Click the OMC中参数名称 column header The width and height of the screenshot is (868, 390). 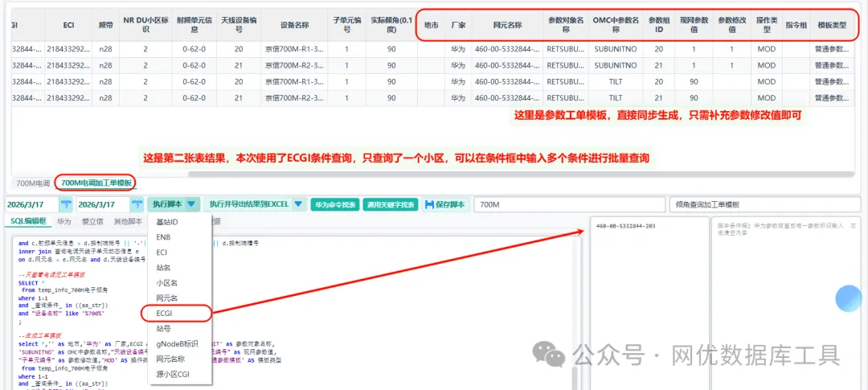tap(616, 25)
